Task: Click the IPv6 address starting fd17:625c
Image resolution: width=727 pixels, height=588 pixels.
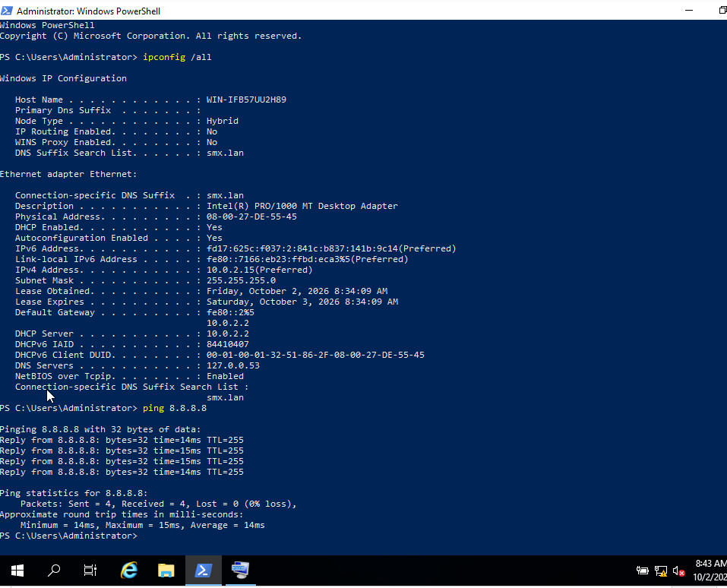Action: tap(331, 248)
